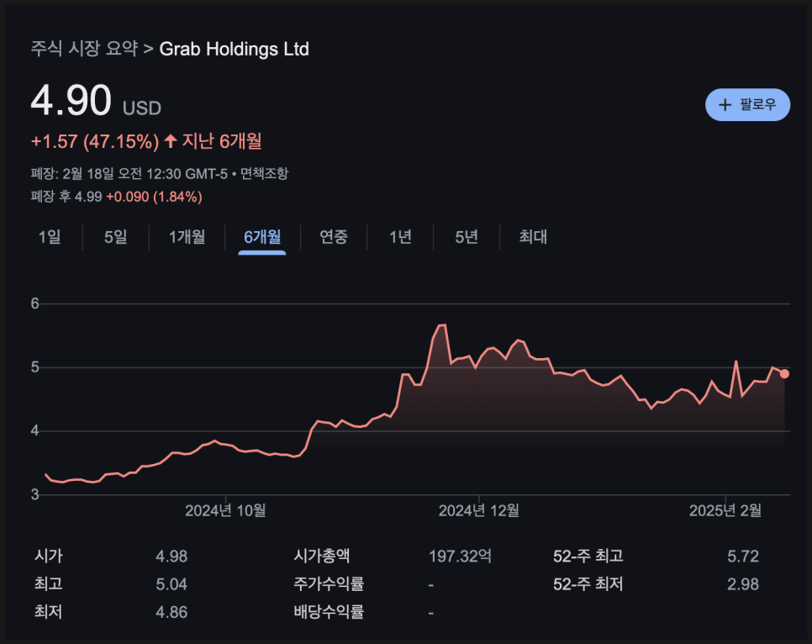
Task: Click the 2024년 12월 axis label
Action: point(479,511)
